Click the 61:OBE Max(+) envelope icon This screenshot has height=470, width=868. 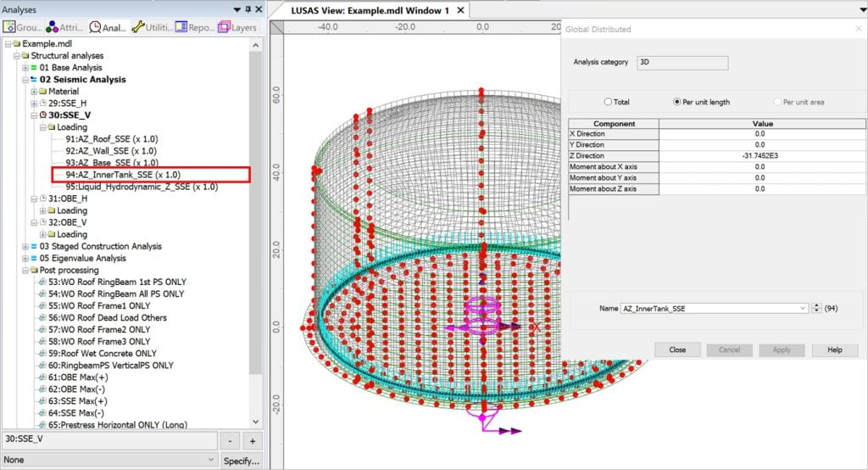click(42, 377)
